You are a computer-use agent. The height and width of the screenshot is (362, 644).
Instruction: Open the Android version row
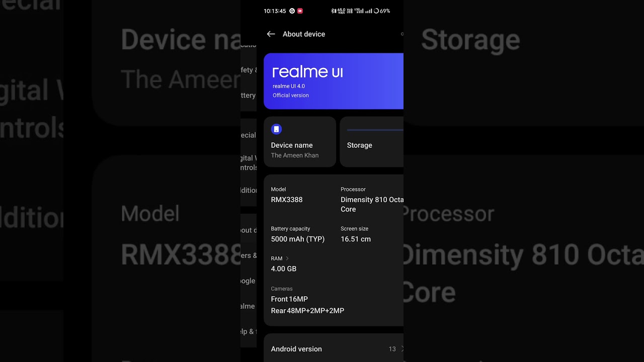334,348
